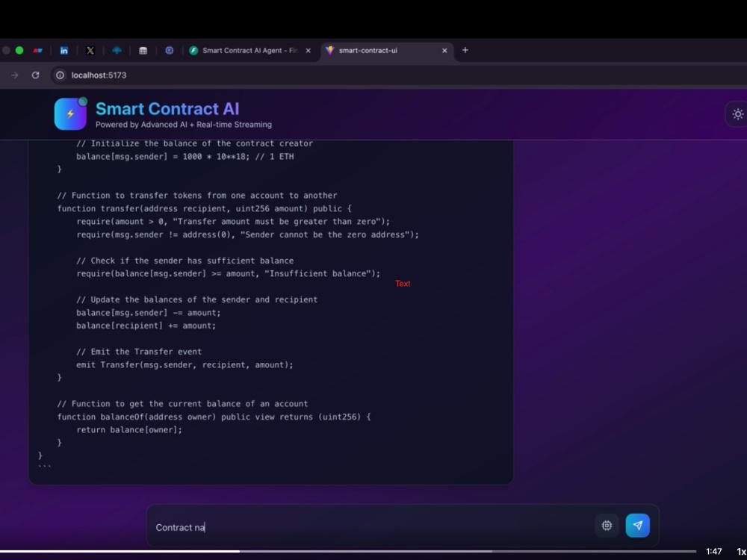The image size is (747, 560).
Task: Open the X pinned tab
Action: click(90, 51)
